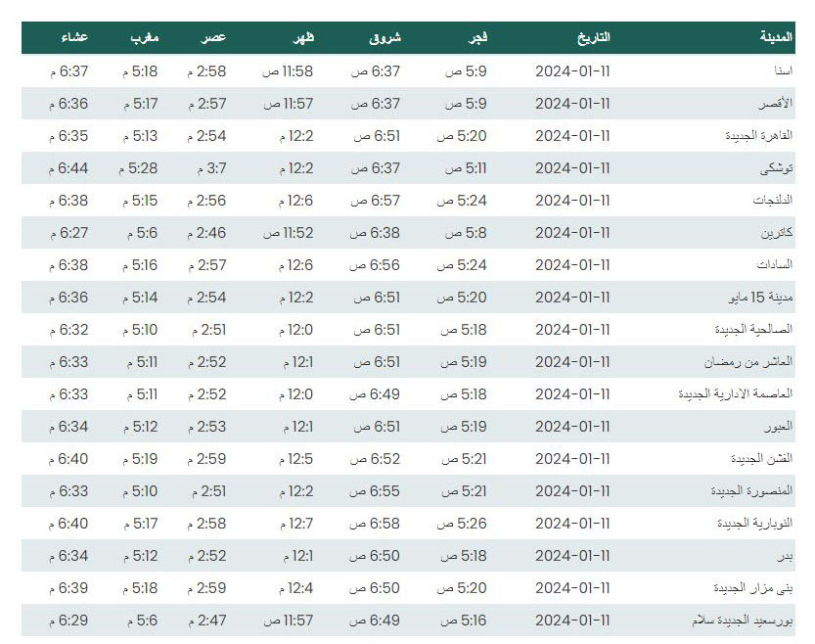Select the city name العاصمة الادارية الجديدة

736,394
